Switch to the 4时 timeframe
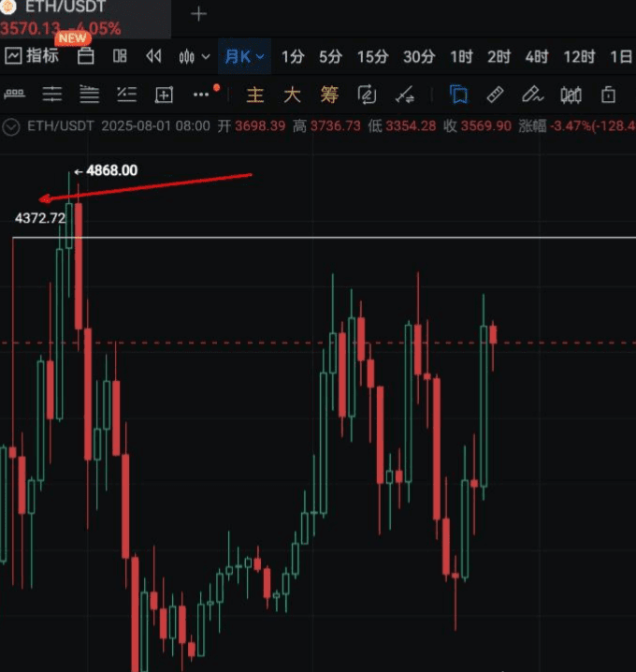The width and height of the screenshot is (636, 672). tap(537, 56)
